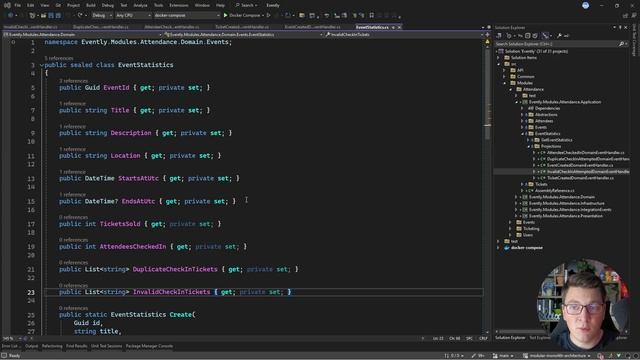Select the Dependencies node
Image resolution: width=640 pixels, height=360 pixels.
tap(547, 109)
